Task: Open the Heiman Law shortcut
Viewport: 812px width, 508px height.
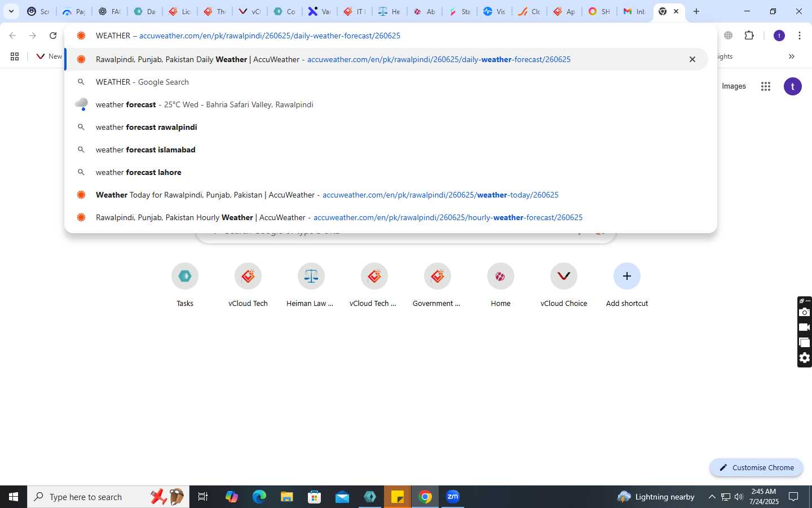Action: pyautogui.click(x=311, y=285)
